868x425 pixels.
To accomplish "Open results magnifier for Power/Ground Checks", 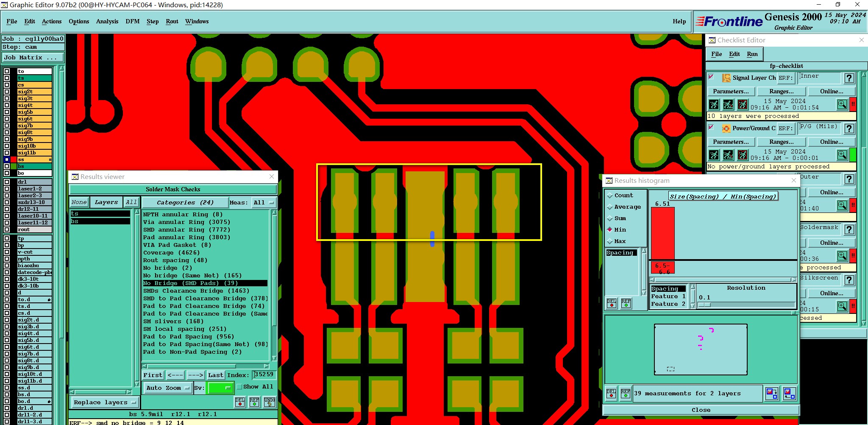I will coord(842,155).
